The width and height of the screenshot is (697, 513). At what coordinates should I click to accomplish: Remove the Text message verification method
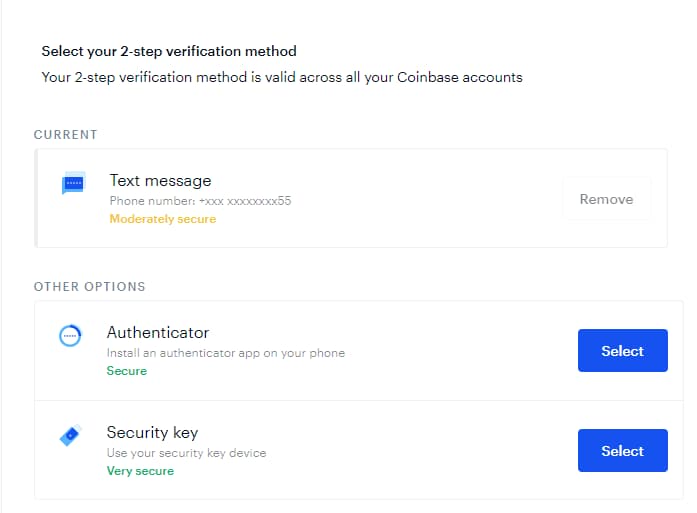coord(606,199)
